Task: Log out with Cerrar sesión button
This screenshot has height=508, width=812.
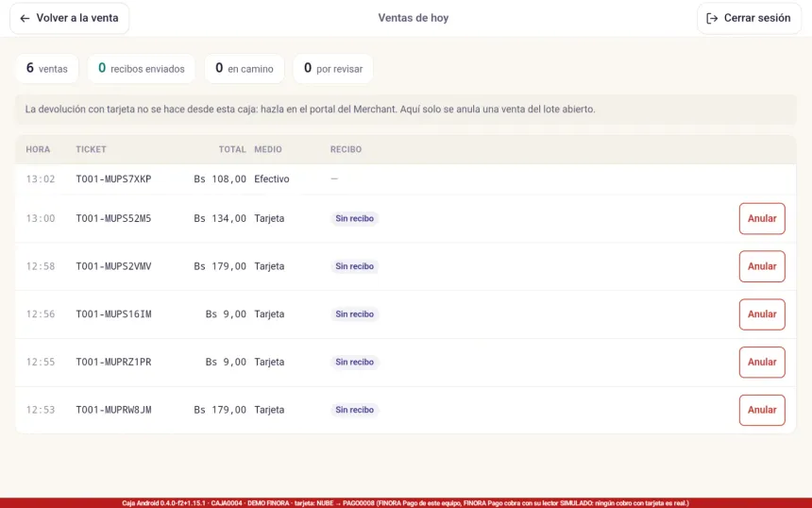Action: (749, 18)
